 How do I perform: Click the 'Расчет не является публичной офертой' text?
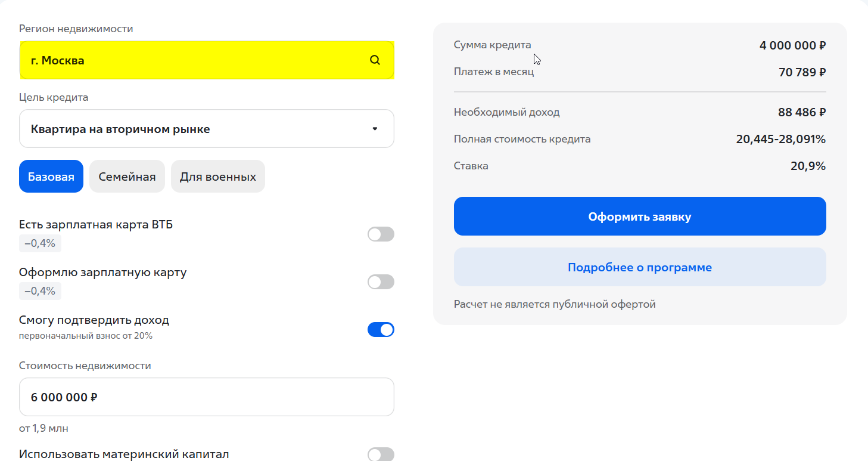[555, 304]
